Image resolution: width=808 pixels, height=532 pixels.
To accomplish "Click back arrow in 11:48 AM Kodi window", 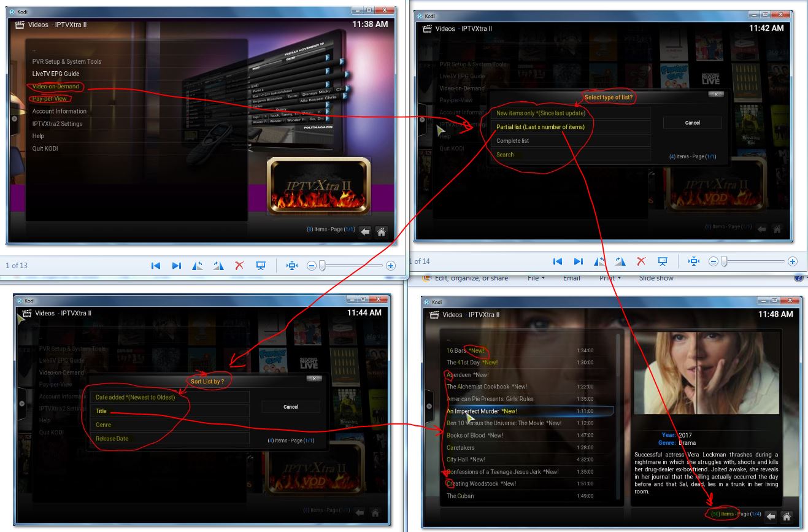I will click(x=771, y=516).
